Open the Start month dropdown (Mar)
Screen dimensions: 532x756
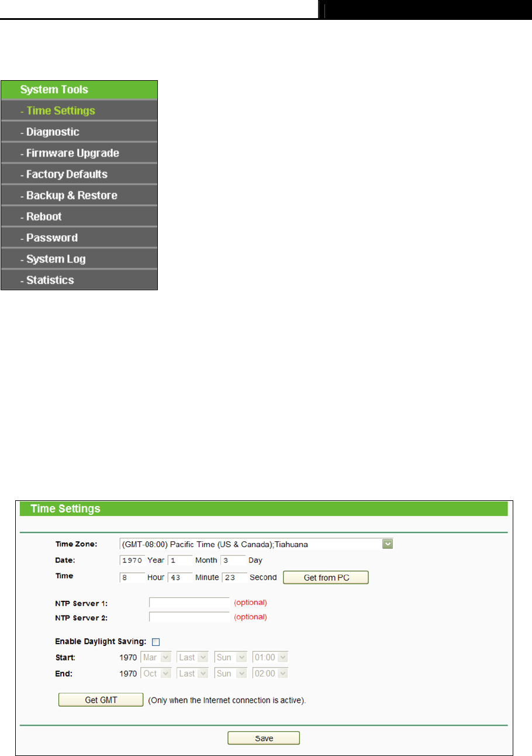pos(156,658)
